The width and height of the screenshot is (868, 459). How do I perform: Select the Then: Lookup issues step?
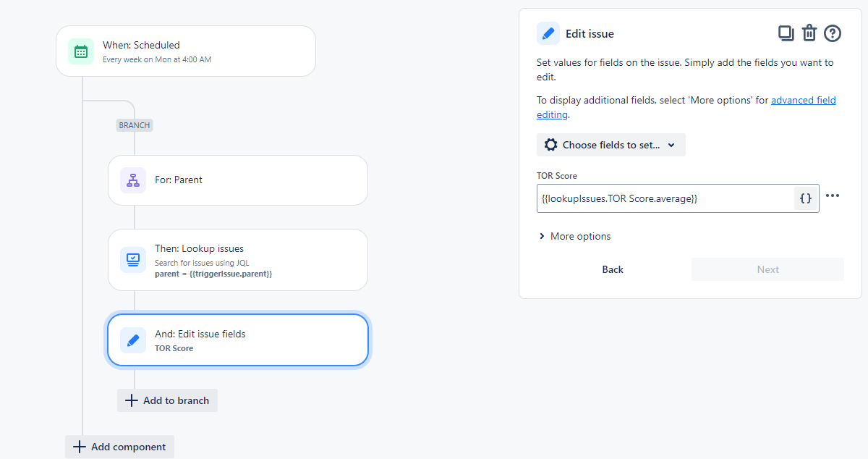point(238,260)
